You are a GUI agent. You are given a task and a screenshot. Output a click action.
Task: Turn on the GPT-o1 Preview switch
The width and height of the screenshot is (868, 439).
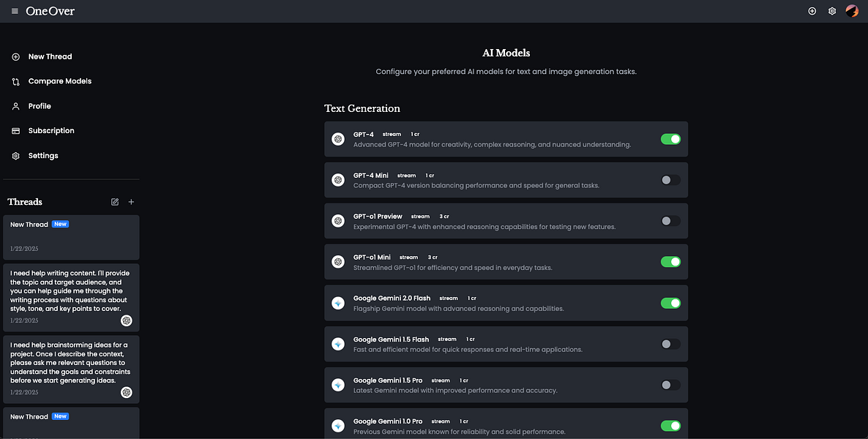point(670,221)
